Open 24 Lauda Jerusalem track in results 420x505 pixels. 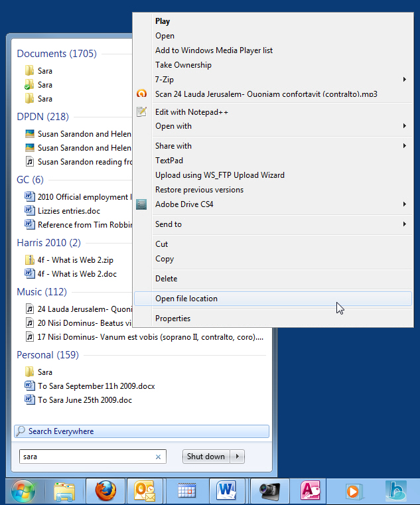78,309
